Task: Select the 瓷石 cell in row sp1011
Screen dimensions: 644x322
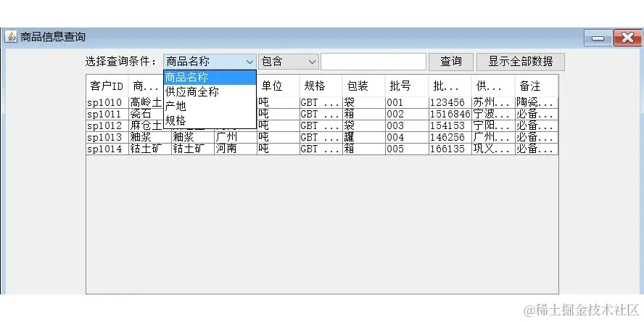Action: click(x=146, y=114)
